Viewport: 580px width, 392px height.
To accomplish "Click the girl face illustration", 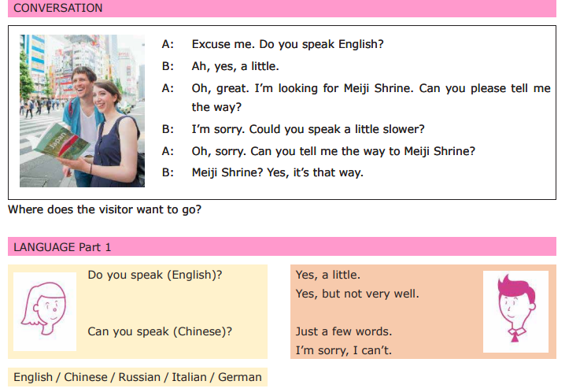I will coord(45,311).
